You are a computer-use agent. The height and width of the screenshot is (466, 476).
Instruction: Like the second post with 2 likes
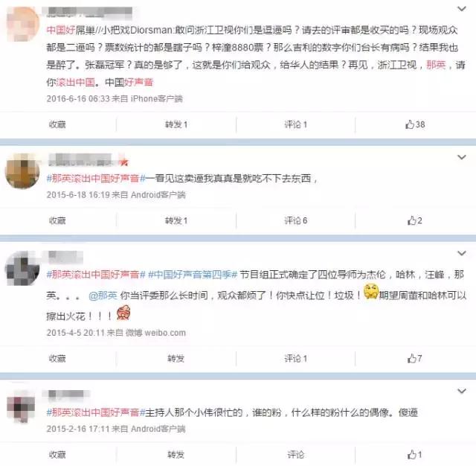pyautogui.click(x=415, y=220)
